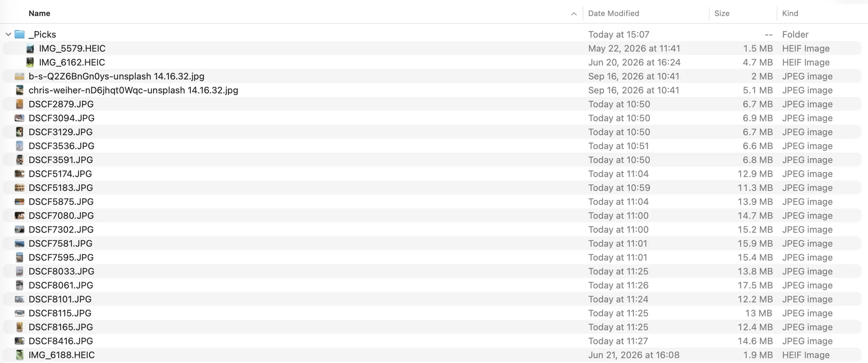Click the chris-weiher unsplash image icon
868x363 pixels.
point(19,90)
